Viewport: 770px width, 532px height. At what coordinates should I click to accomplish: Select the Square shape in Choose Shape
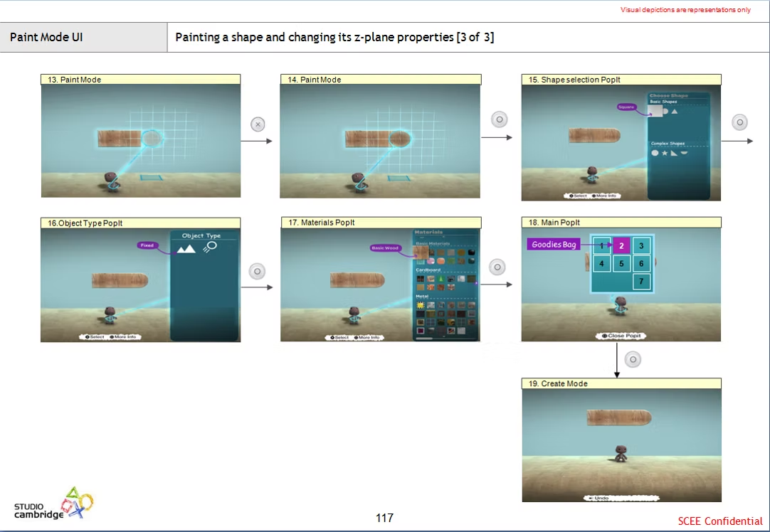[655, 112]
